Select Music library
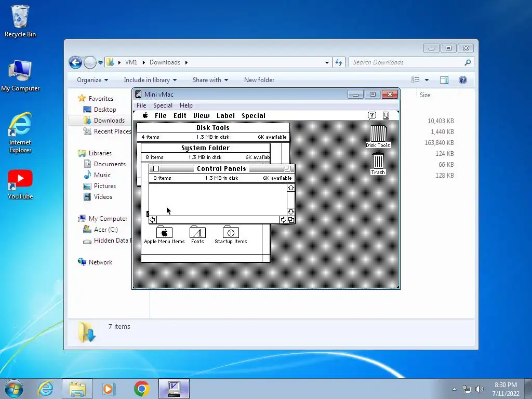Image resolution: width=532 pixels, height=399 pixels. [102, 175]
